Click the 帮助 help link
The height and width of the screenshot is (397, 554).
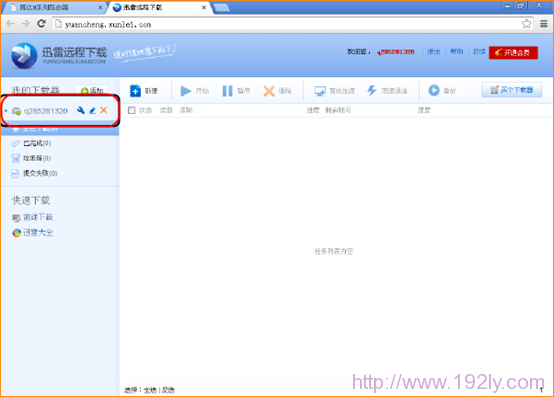tap(456, 52)
